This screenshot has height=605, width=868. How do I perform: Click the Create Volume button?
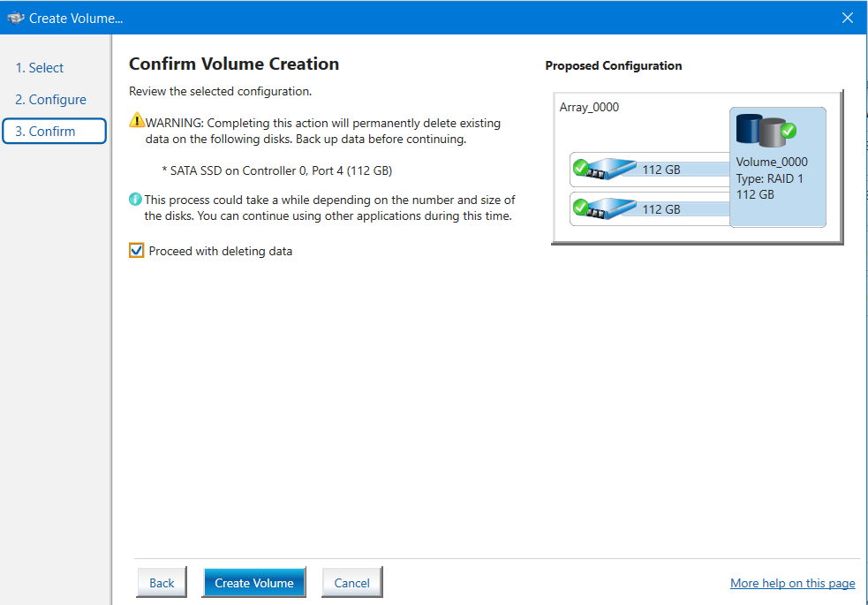[x=254, y=582]
